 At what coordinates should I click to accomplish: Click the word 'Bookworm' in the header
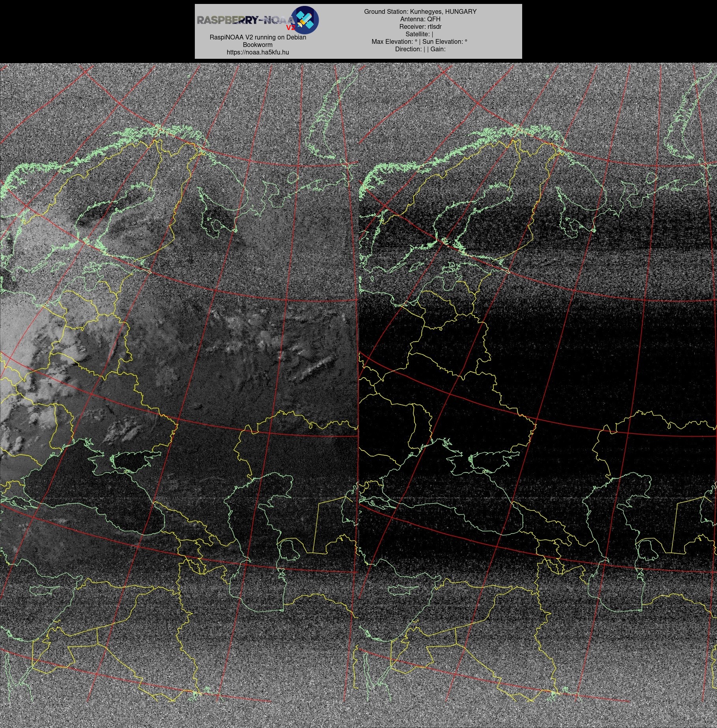tap(258, 45)
